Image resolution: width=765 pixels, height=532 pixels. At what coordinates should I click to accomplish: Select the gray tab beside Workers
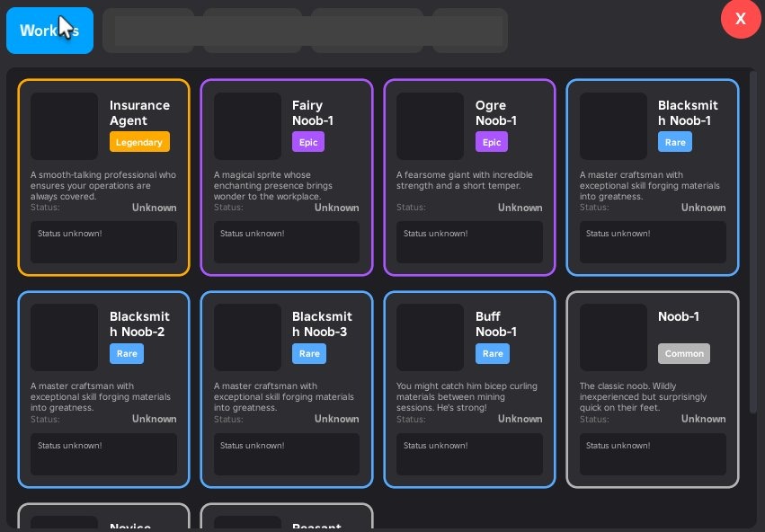(149, 30)
